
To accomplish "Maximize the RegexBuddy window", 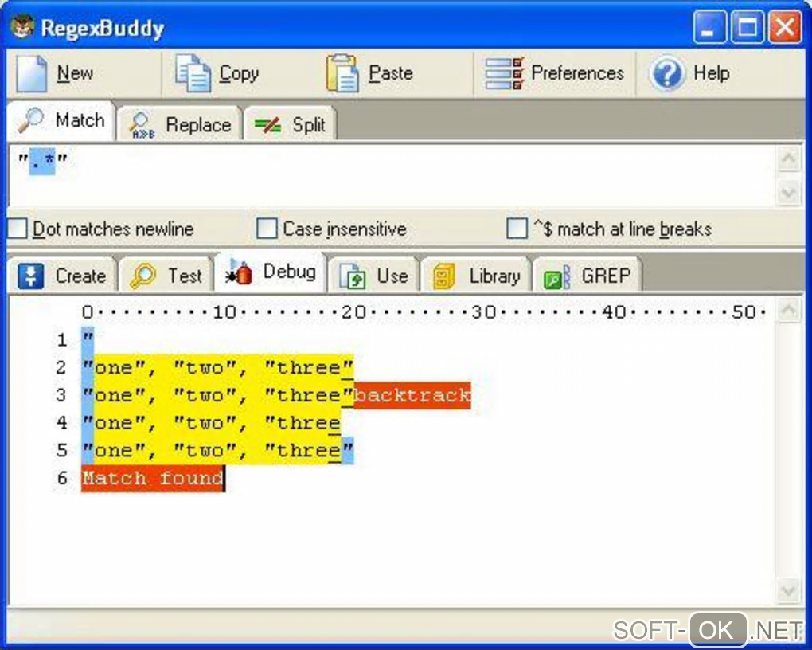I will 748,26.
